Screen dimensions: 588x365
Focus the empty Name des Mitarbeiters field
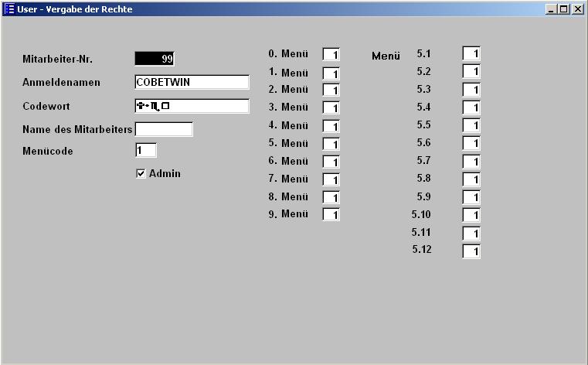pyautogui.click(x=164, y=129)
